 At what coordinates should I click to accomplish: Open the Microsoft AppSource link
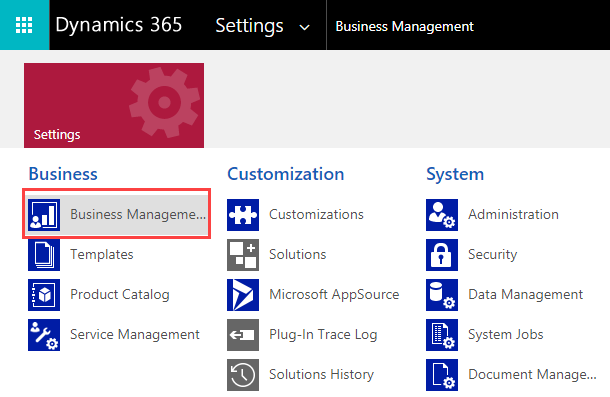[334, 295]
